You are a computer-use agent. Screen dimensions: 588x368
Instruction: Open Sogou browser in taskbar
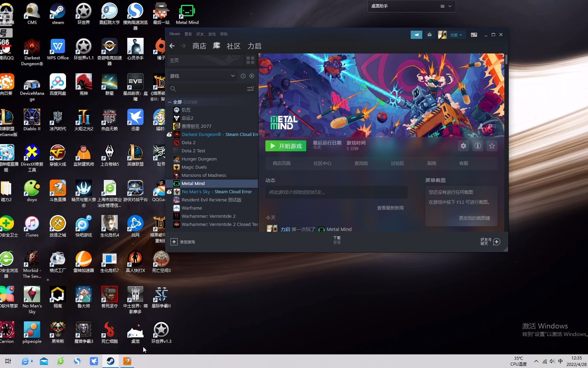(77, 361)
